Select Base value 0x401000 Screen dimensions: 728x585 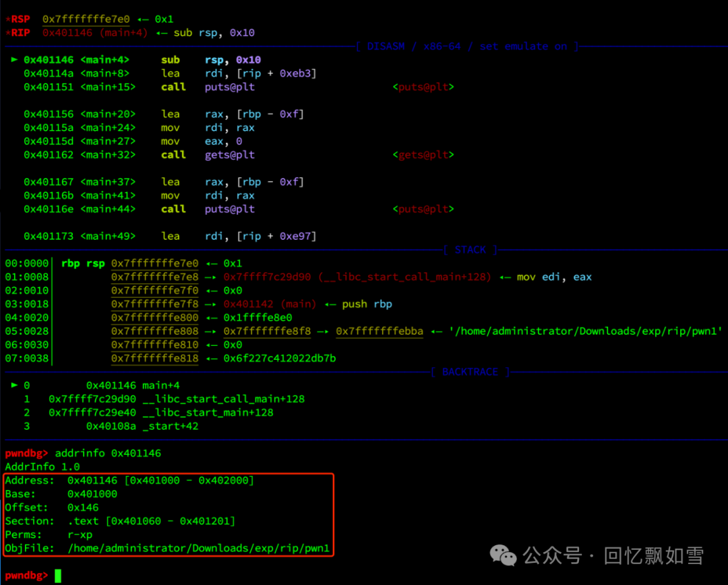92,494
